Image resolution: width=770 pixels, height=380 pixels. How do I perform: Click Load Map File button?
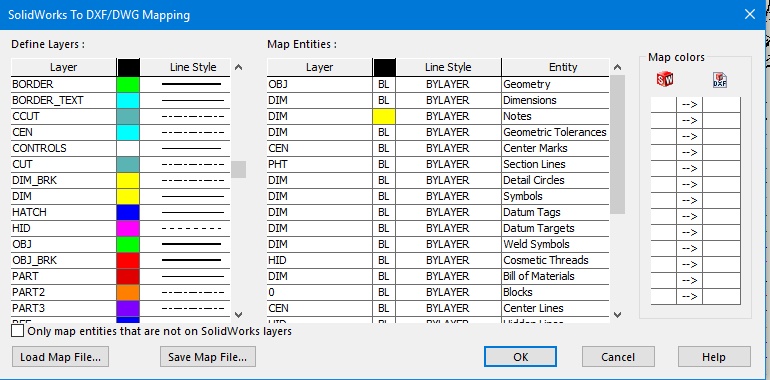(60, 357)
